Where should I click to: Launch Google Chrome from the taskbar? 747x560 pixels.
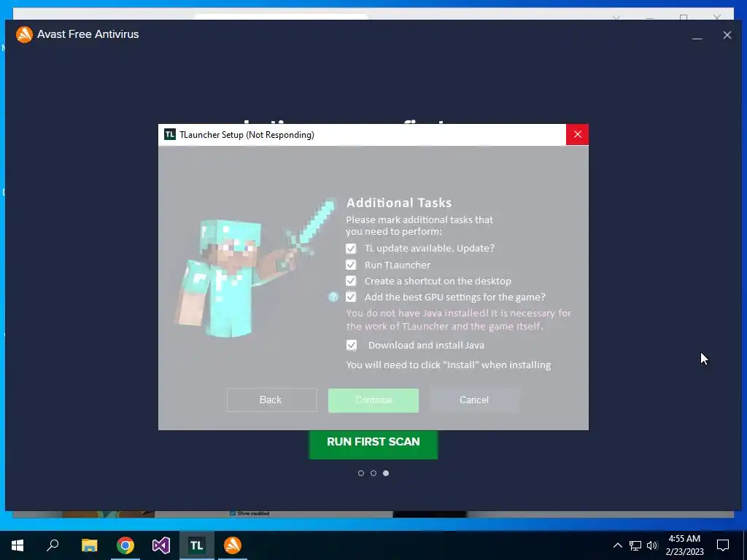[x=125, y=545]
